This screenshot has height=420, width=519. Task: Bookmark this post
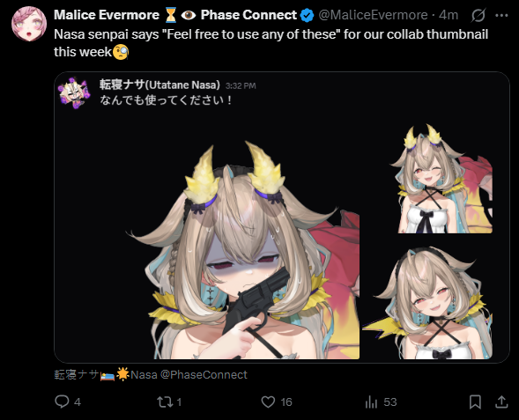click(x=475, y=402)
